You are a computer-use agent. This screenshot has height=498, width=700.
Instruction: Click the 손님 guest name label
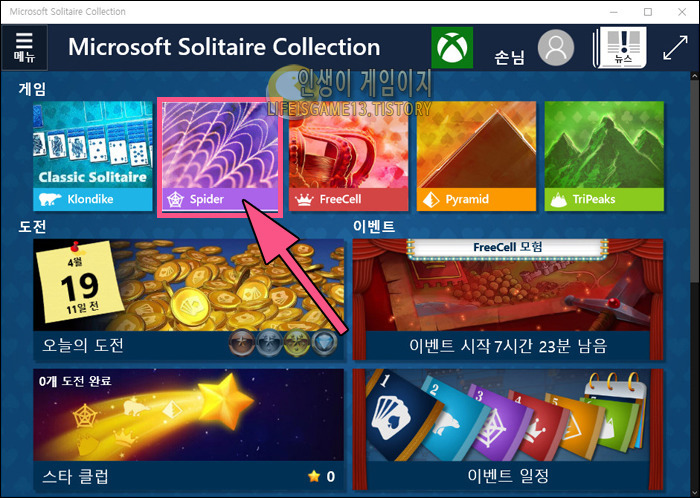(509, 58)
